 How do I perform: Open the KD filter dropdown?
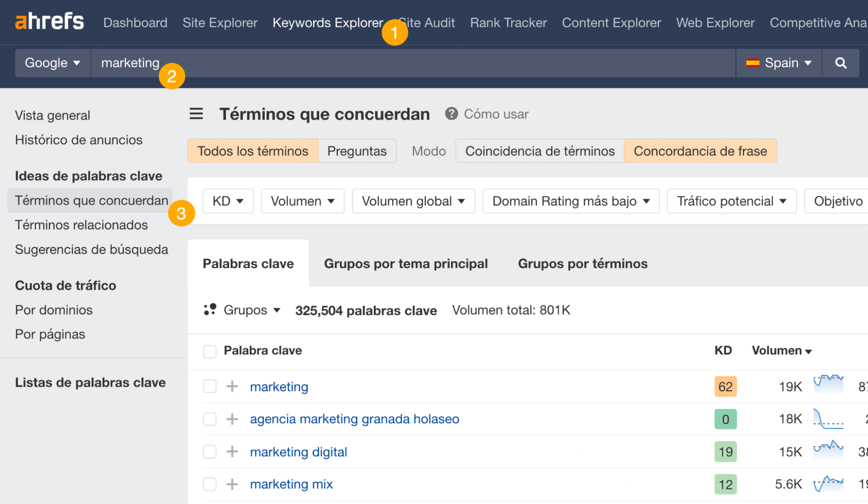[x=228, y=201]
